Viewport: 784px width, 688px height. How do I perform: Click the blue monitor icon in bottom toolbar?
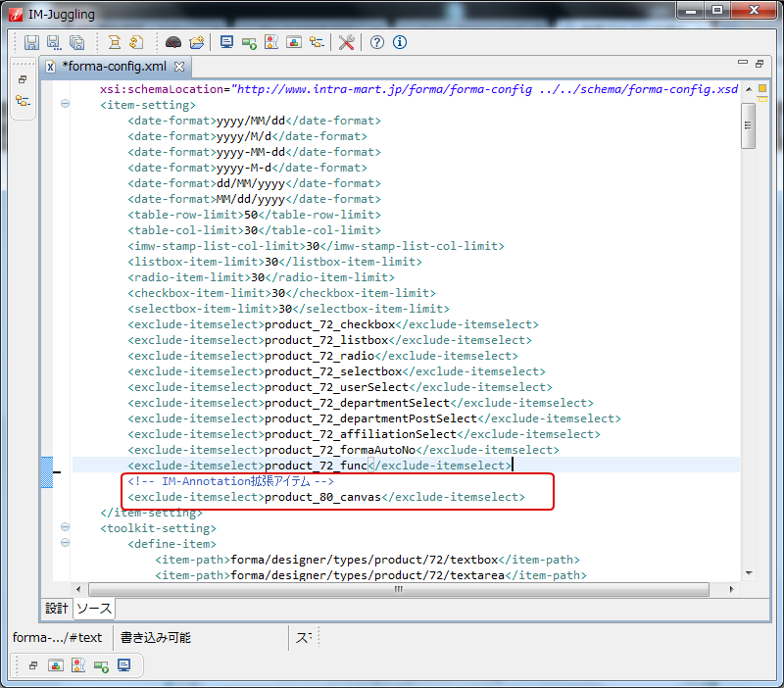click(x=124, y=665)
